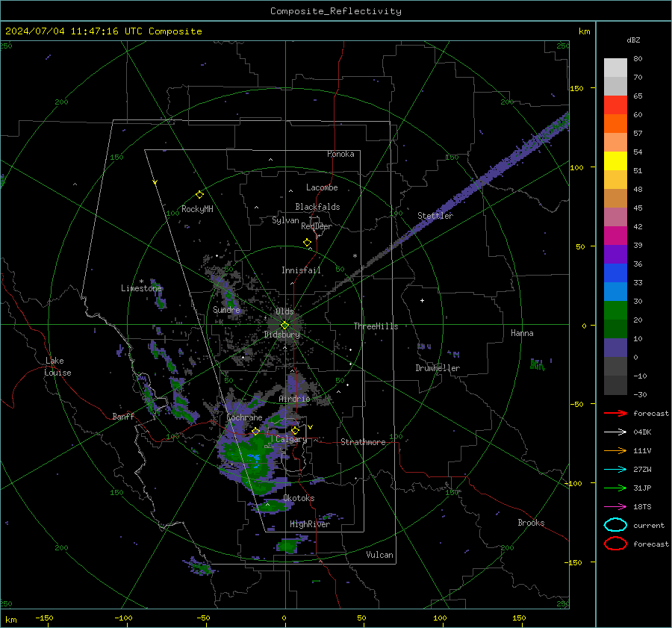Click the Okotoks city label
672x628 pixels.
(x=299, y=498)
